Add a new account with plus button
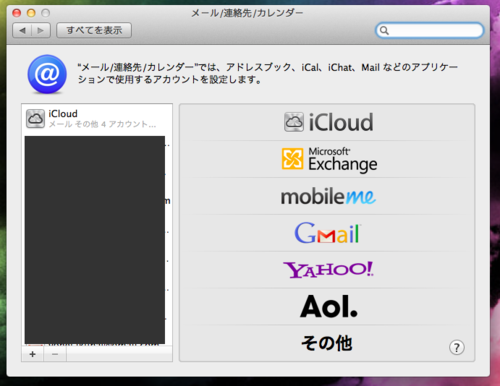This screenshot has width=500, height=386. click(33, 354)
